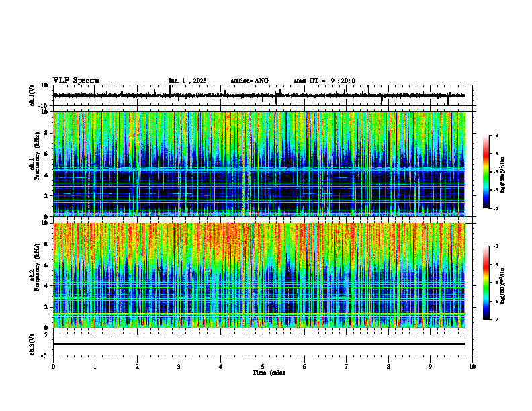Screen dimensions: 532x411
Task: Click the ch.1 "Frequency (kHz)" axis label
Action: tap(37, 156)
